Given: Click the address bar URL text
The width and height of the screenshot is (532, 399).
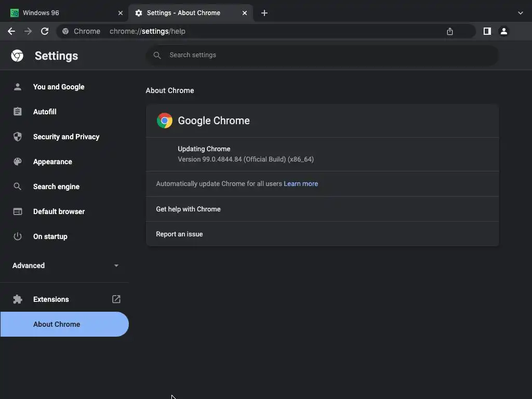Looking at the screenshot, I should coord(147,31).
